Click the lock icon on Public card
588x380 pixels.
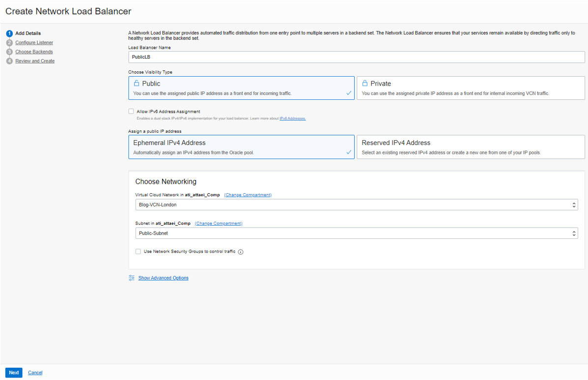(x=137, y=84)
